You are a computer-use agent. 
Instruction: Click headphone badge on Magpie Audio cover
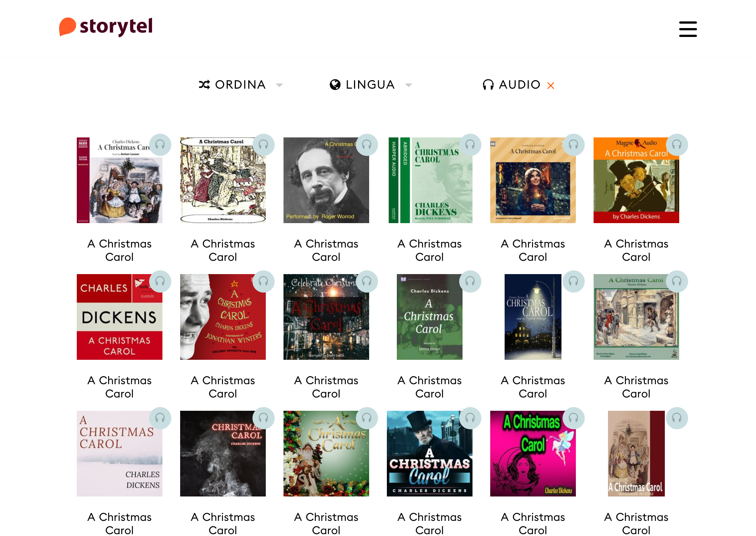(677, 144)
